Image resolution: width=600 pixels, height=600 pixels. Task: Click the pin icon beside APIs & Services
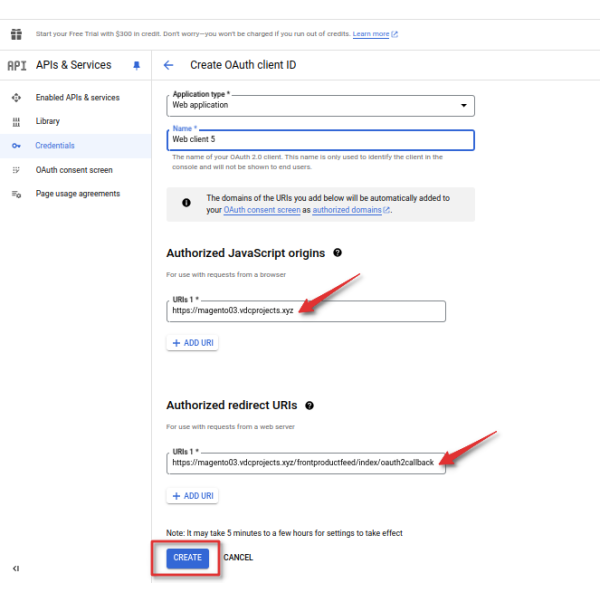[136, 65]
